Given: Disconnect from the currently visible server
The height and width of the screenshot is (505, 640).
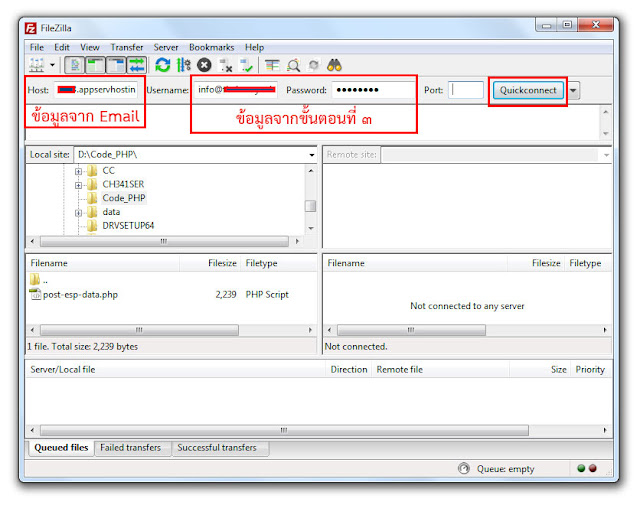Looking at the screenshot, I should click(x=226, y=65).
